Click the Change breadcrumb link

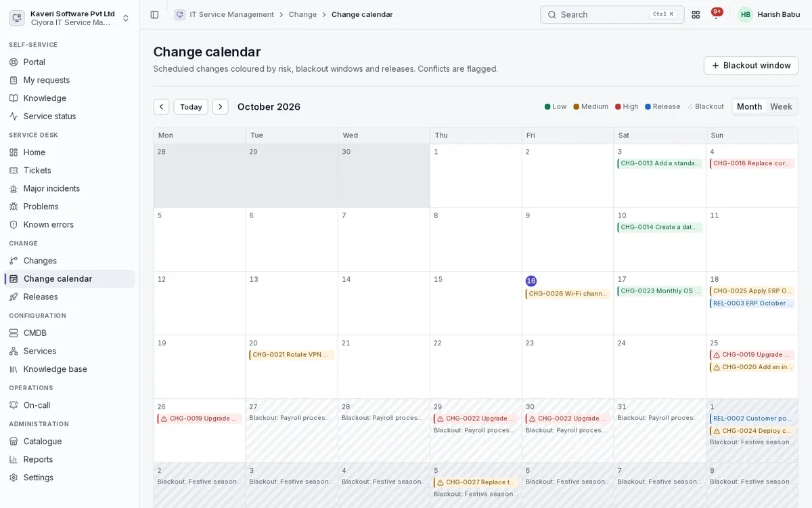pos(302,14)
